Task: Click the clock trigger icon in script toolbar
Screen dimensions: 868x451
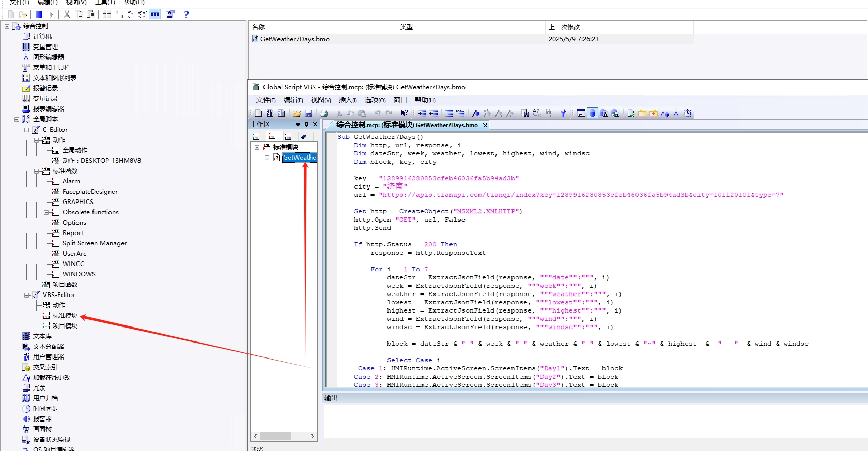Action: (688, 113)
